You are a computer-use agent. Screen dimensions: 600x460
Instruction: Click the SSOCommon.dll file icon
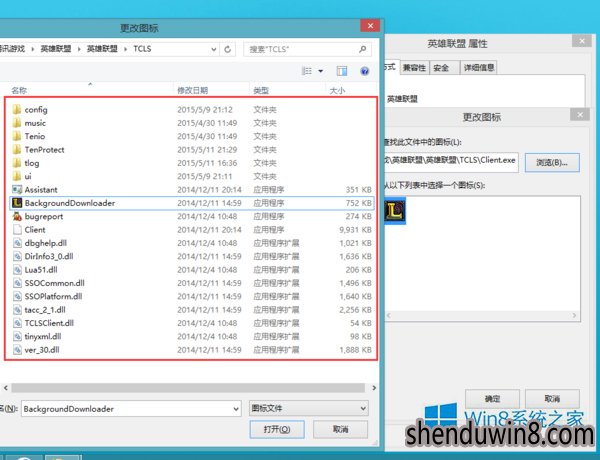[x=17, y=283]
